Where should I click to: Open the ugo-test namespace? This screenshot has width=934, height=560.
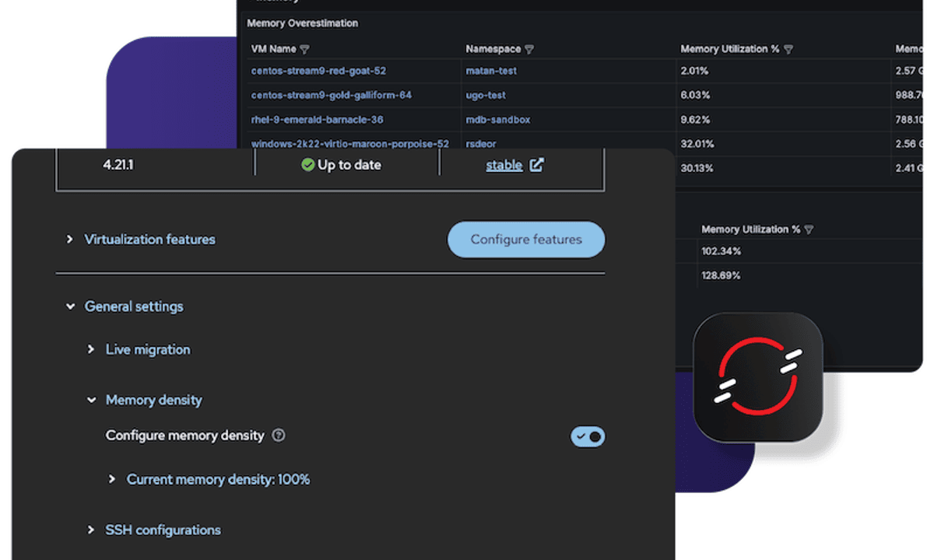[486, 95]
